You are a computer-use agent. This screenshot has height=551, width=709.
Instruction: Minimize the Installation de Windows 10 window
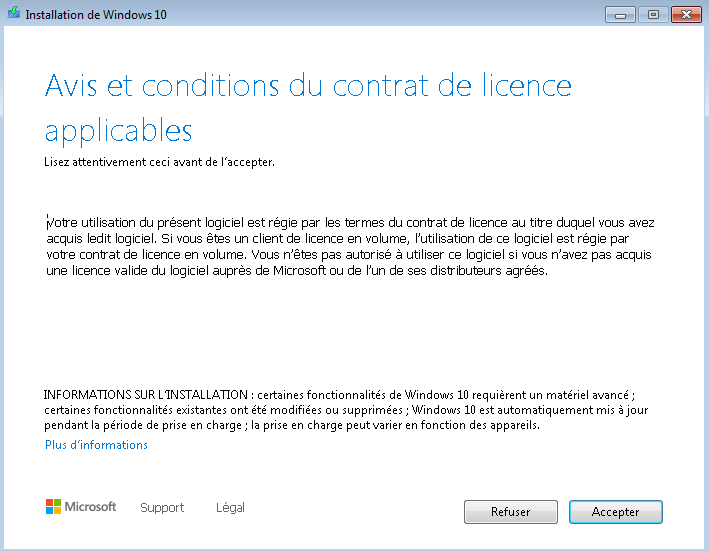point(620,15)
